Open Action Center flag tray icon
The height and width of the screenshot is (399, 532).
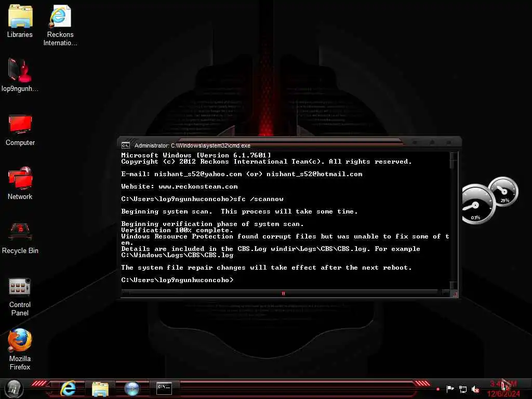click(450, 389)
